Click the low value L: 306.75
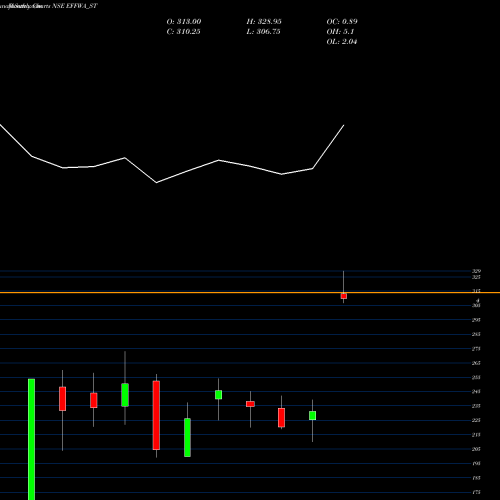The image size is (500, 500). tap(263, 32)
